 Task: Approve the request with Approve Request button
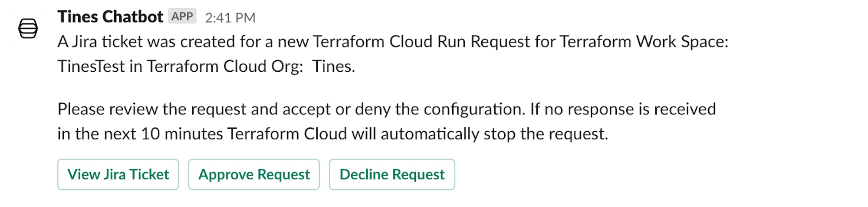[254, 174]
